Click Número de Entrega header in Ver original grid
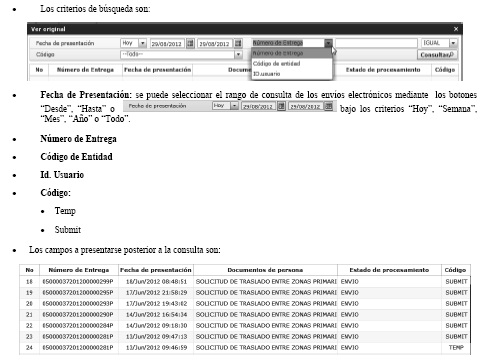482x361 pixels. (x=85, y=70)
